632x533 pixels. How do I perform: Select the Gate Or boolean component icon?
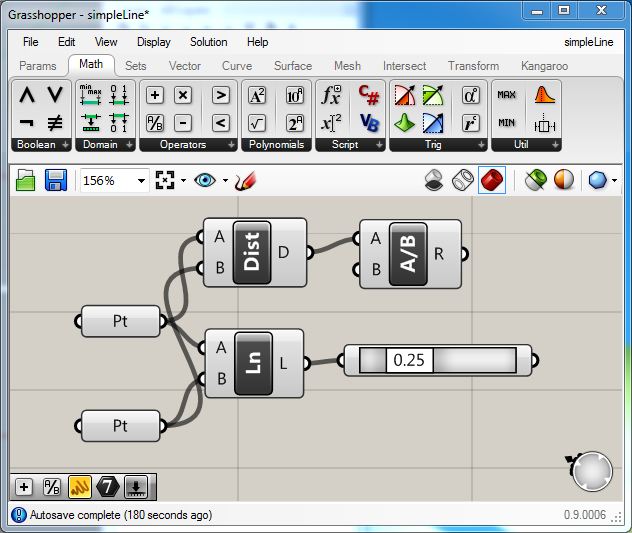55,95
